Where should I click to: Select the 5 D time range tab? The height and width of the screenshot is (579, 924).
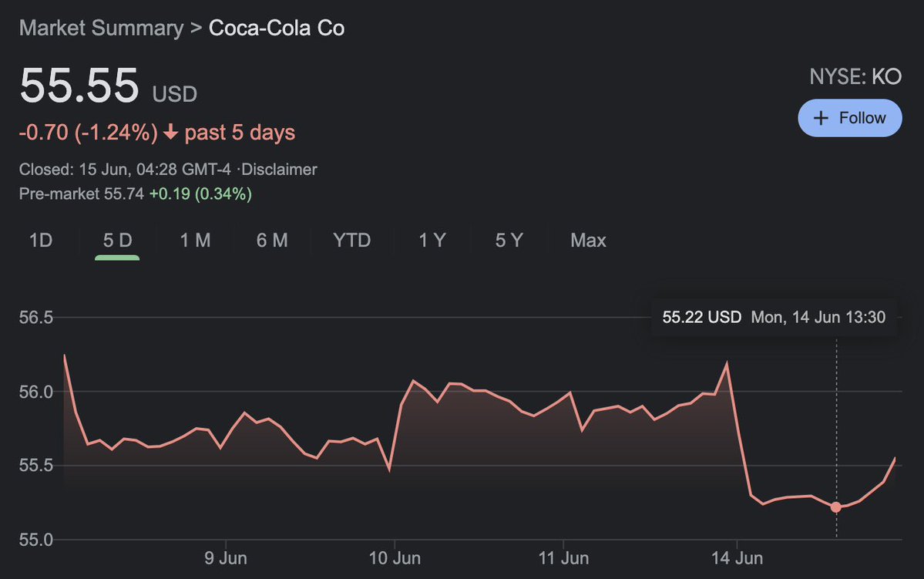(117, 241)
